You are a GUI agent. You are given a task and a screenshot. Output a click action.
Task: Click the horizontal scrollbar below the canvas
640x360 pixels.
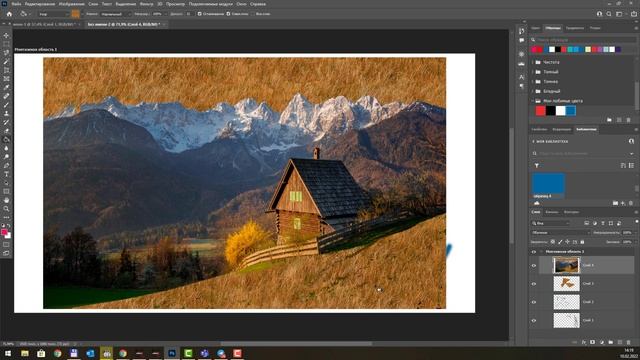(x=296, y=344)
